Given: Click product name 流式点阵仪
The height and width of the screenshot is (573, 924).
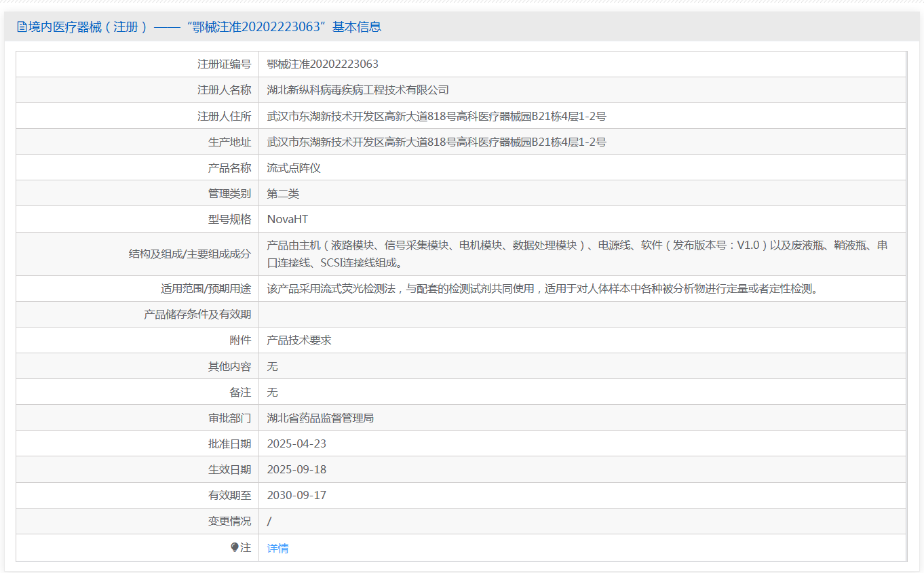Looking at the screenshot, I should [294, 167].
